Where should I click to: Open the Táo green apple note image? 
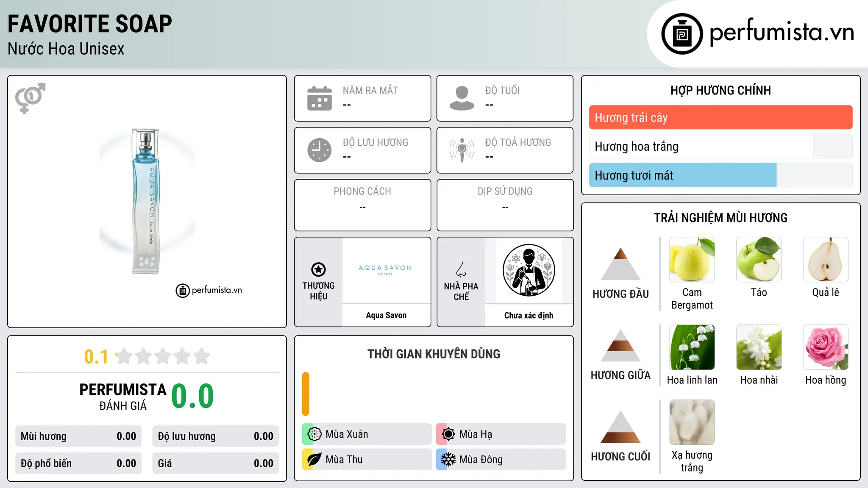click(759, 260)
